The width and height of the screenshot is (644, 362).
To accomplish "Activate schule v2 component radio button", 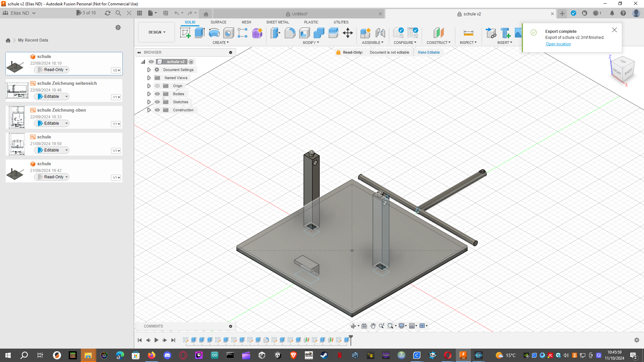I will click(191, 62).
